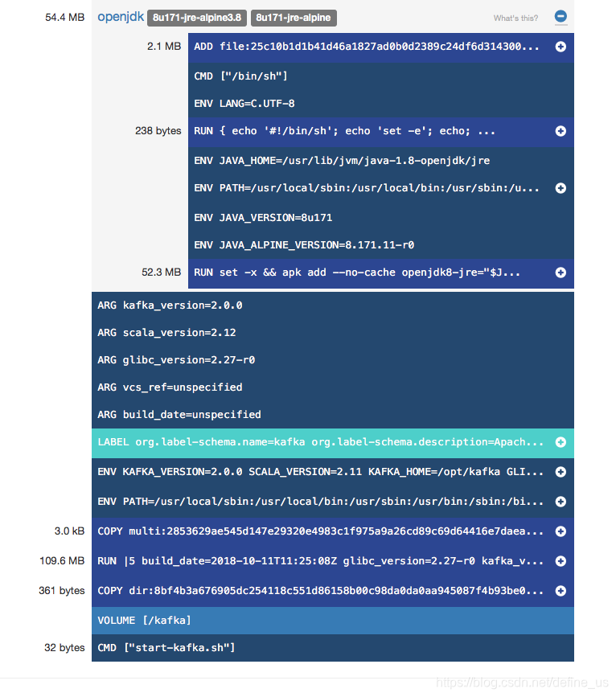
Task: Click the 52.3 MB layer size label
Action: (x=162, y=272)
